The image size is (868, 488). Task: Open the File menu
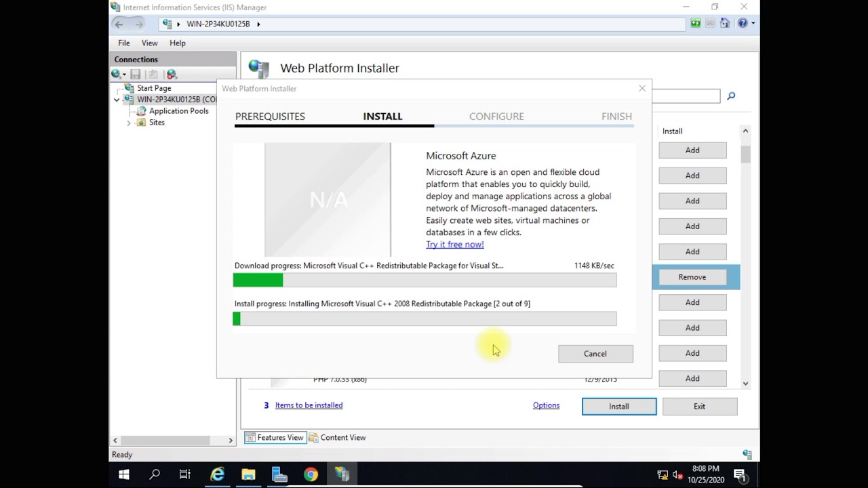coord(124,43)
